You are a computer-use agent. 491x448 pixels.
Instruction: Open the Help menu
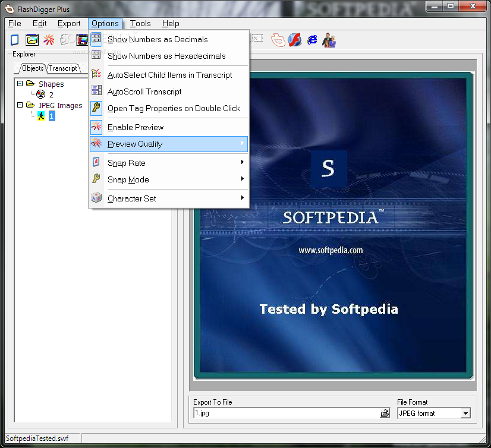[x=171, y=24]
